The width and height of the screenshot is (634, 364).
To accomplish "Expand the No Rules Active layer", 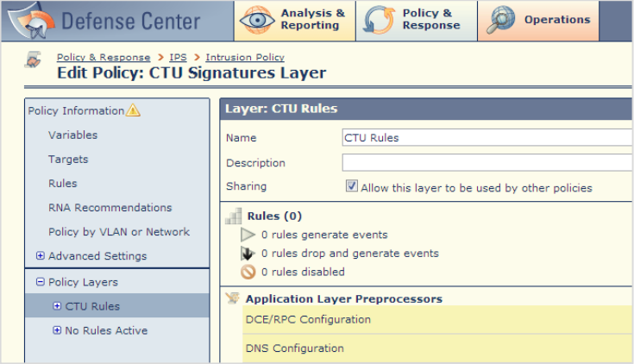I will coord(57,330).
